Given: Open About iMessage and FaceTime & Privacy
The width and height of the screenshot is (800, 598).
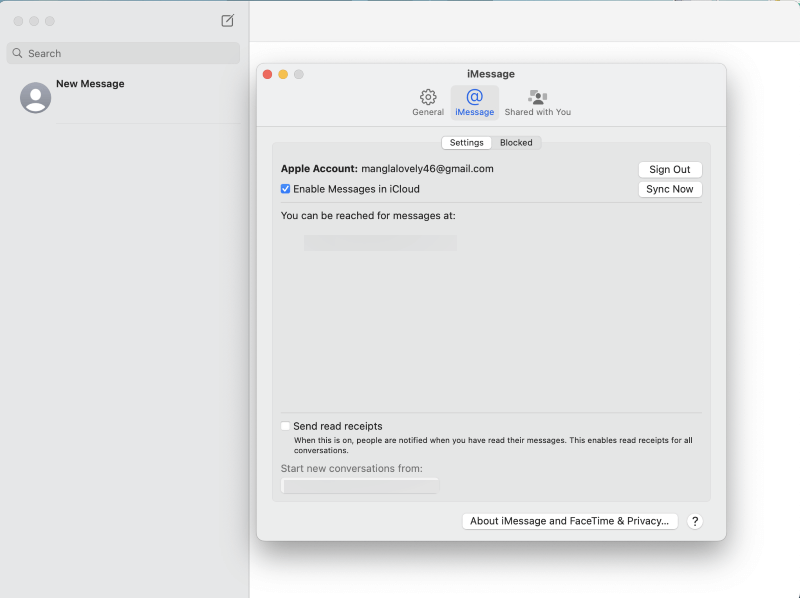Looking at the screenshot, I should tap(569, 521).
